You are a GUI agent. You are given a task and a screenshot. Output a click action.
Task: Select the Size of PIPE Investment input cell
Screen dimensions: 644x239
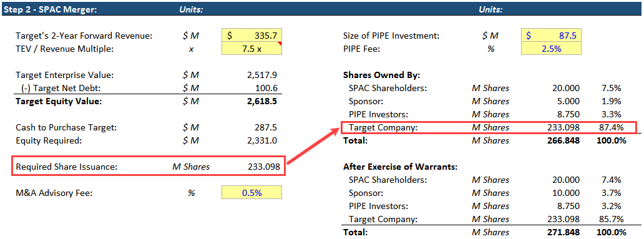pyautogui.click(x=551, y=36)
